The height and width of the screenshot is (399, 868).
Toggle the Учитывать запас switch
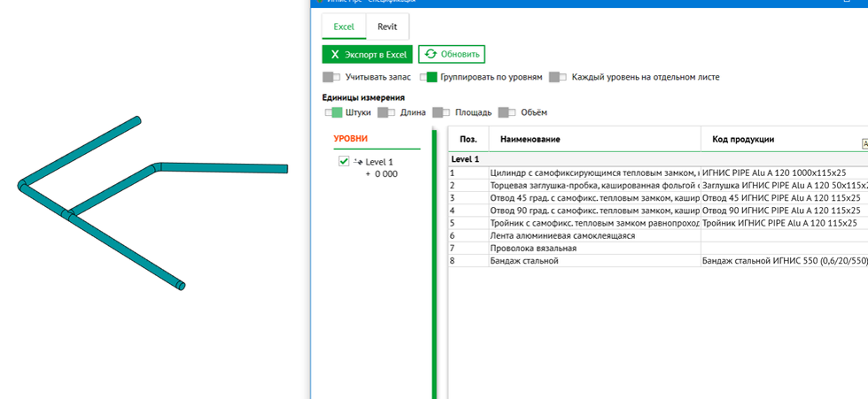click(331, 77)
